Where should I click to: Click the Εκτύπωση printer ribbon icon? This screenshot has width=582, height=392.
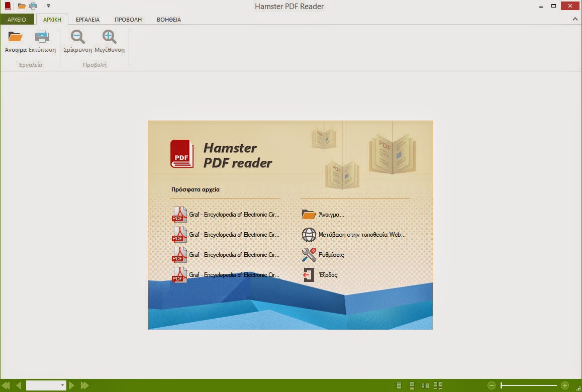(42, 37)
